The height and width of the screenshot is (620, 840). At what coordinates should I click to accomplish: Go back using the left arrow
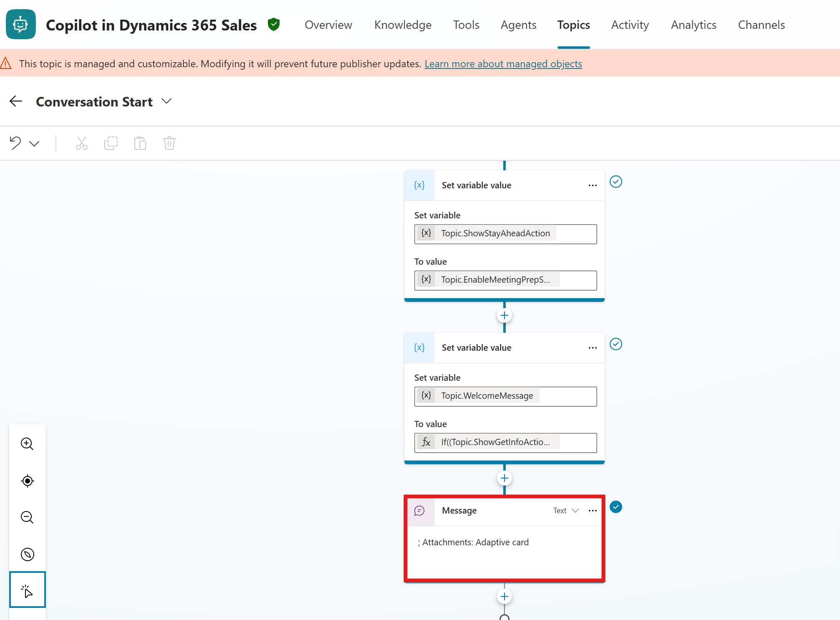tap(16, 101)
